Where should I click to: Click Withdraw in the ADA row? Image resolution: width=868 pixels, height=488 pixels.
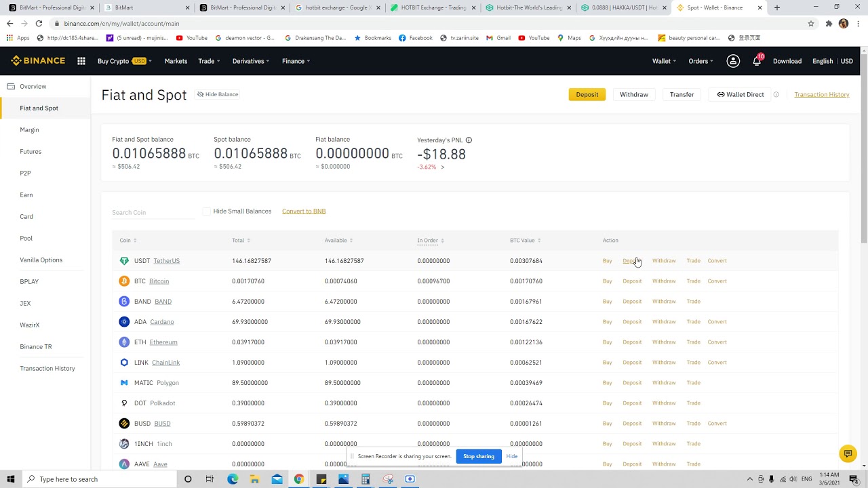tap(664, 322)
